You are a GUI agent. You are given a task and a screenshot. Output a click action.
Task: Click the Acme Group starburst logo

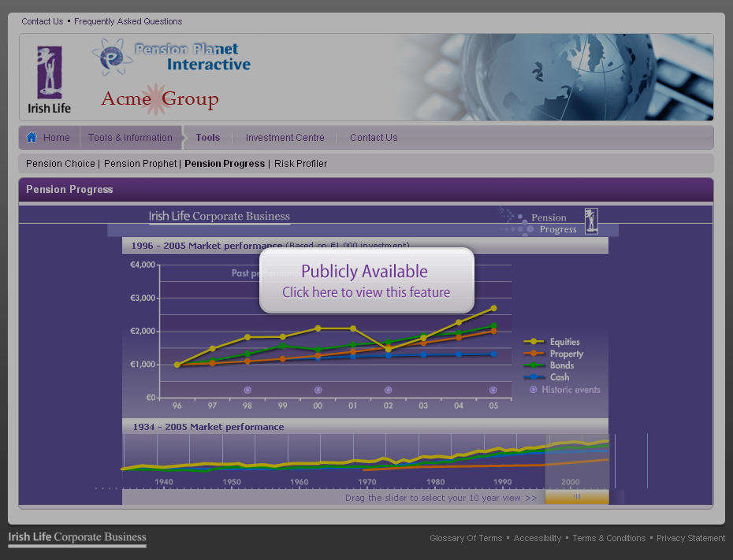coord(159,99)
